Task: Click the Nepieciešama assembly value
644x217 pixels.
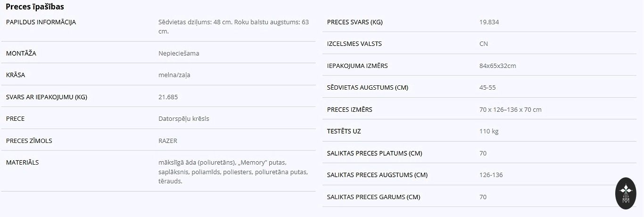Action: click(x=179, y=53)
